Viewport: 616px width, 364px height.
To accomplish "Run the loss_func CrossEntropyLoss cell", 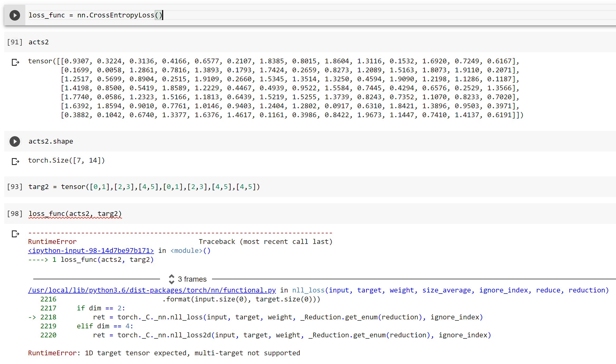I will pyautogui.click(x=15, y=15).
